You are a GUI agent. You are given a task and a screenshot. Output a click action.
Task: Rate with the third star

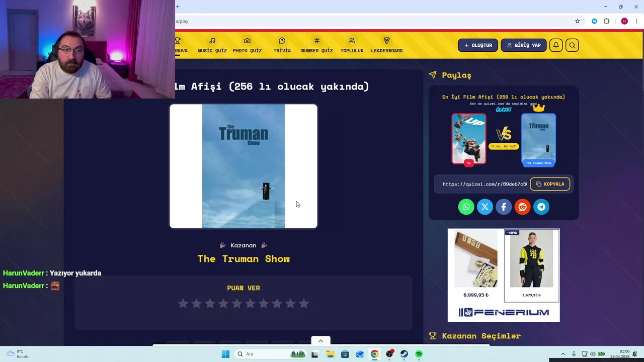(210, 304)
